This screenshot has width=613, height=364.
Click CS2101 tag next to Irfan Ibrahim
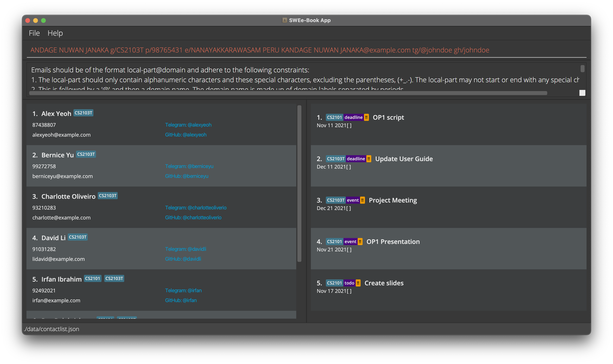(x=93, y=278)
